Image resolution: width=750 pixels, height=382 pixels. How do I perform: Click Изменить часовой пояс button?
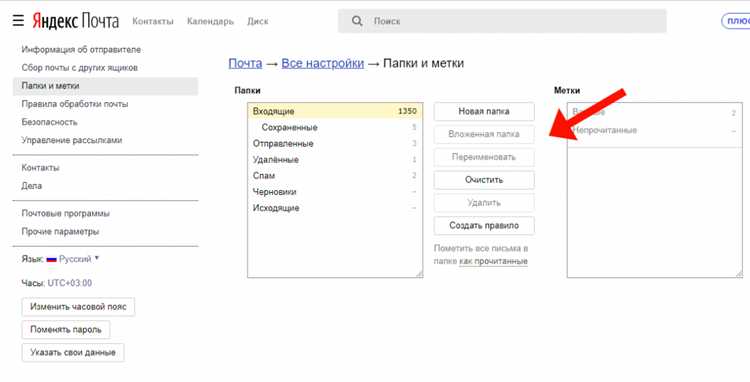tap(78, 307)
